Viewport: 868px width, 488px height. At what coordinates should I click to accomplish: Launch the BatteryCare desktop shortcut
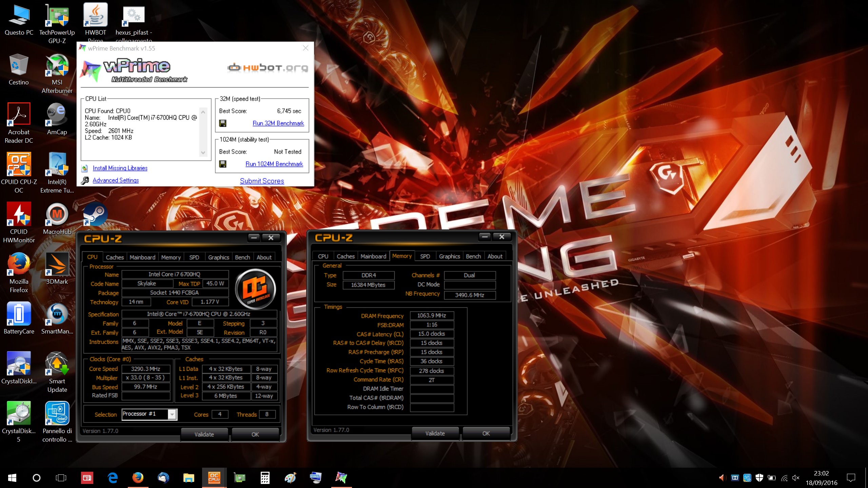19,319
